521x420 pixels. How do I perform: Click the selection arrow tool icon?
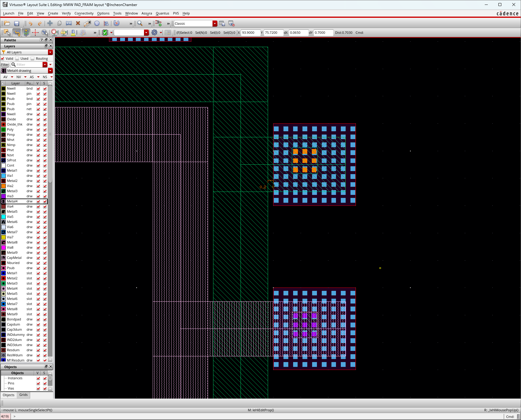tap(7, 33)
